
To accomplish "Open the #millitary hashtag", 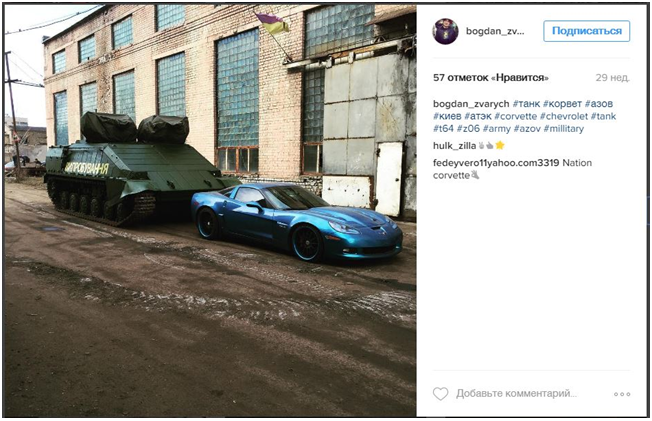I will click(563, 129).
